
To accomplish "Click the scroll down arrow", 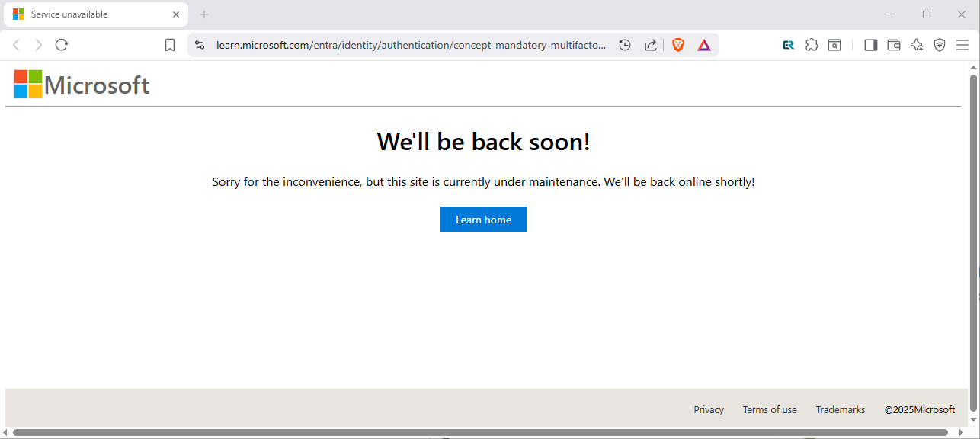I will tap(973, 419).
